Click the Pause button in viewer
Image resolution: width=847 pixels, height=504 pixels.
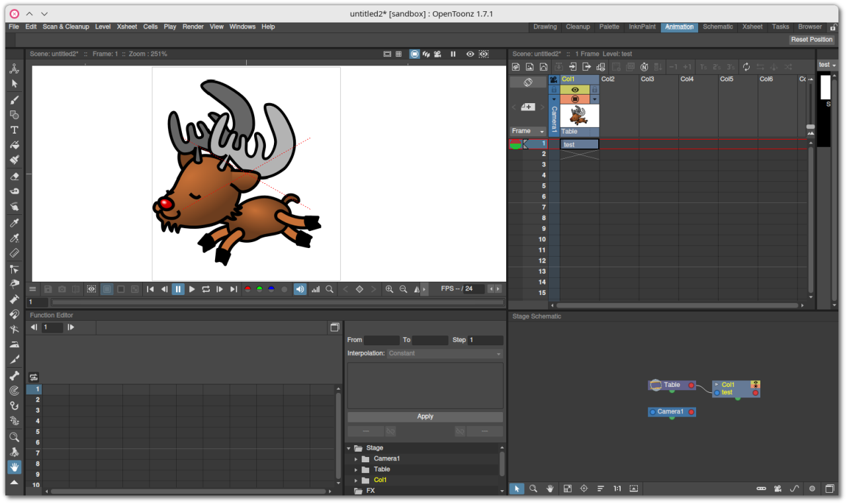pyautogui.click(x=178, y=289)
